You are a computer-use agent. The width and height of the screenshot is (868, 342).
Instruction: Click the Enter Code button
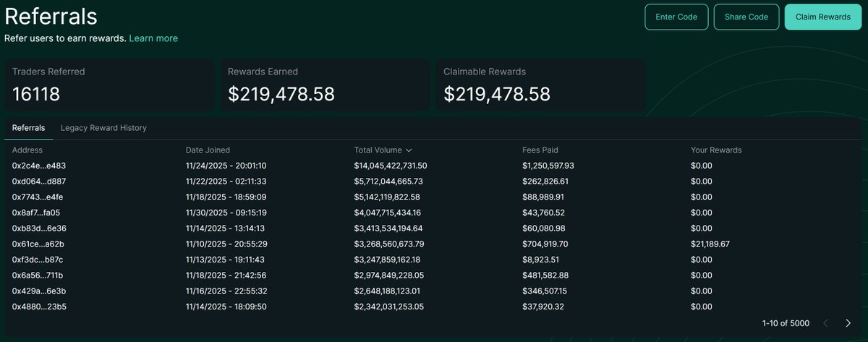[676, 17]
